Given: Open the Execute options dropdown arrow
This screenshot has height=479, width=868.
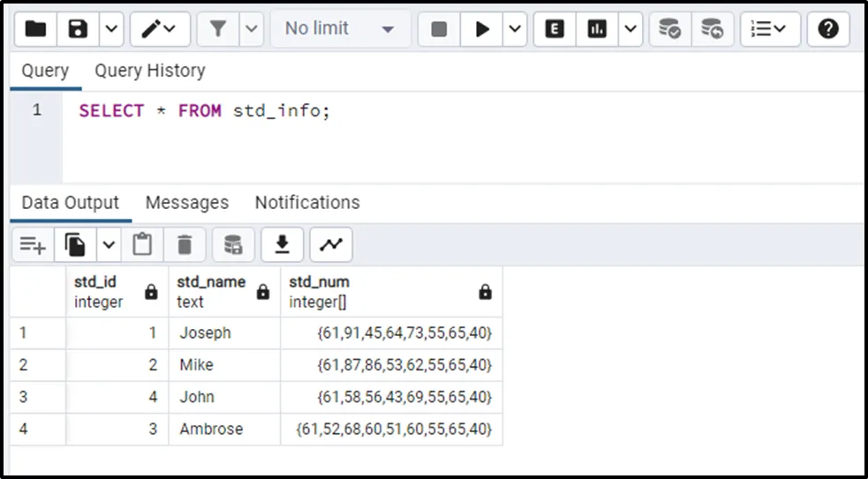Looking at the screenshot, I should (515, 29).
